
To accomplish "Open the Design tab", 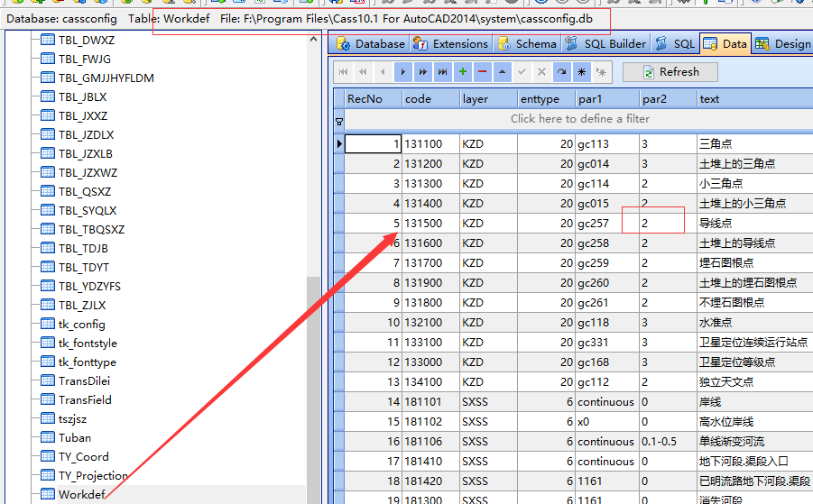I will [x=782, y=44].
